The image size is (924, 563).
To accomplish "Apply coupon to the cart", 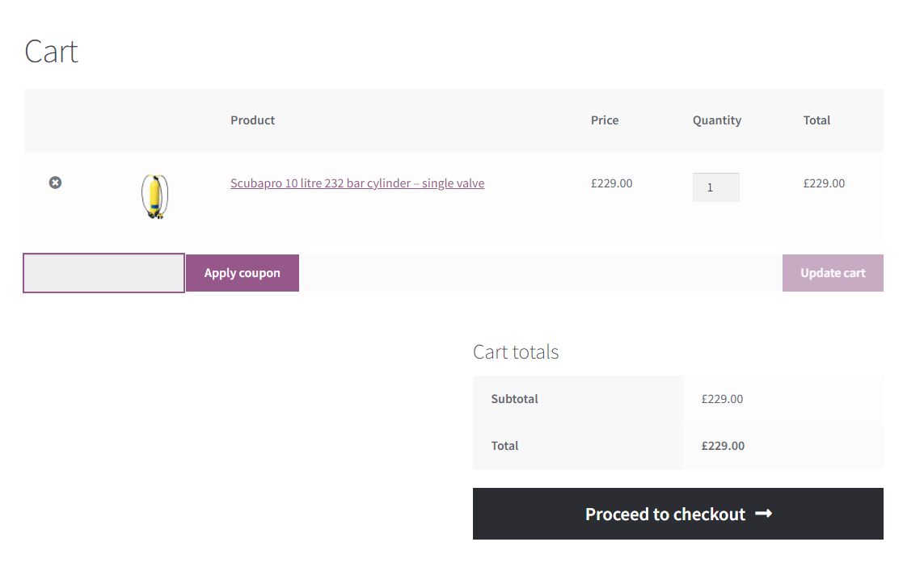I will click(x=243, y=273).
